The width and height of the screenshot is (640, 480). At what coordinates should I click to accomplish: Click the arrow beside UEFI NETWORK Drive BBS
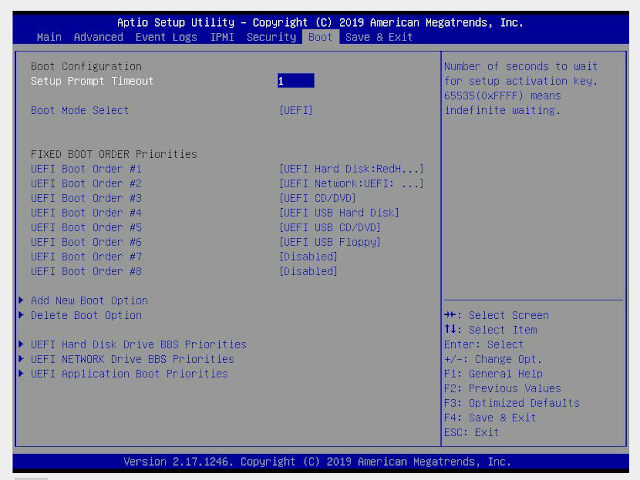point(21,359)
